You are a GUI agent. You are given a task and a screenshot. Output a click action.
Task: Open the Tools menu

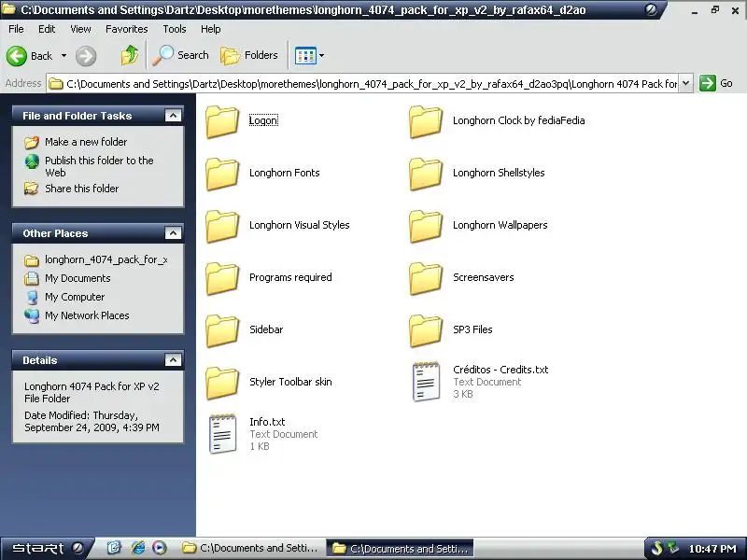(x=175, y=29)
